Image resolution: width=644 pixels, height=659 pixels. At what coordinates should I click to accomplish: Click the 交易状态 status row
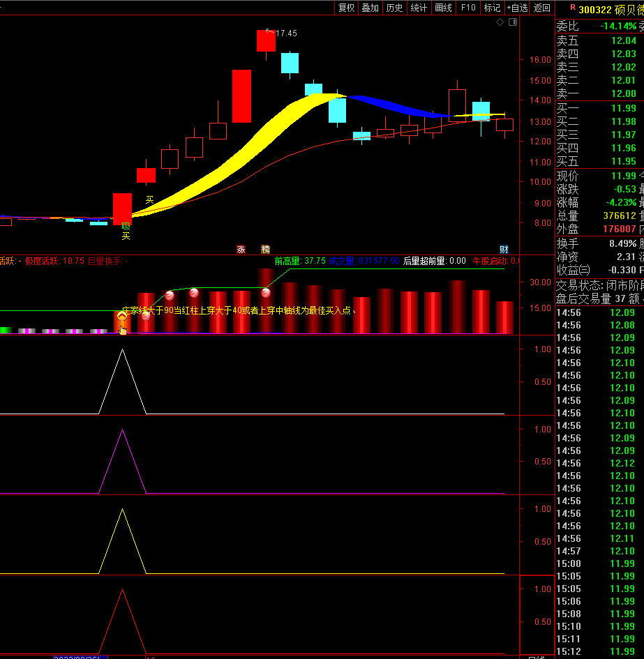[x=600, y=286]
